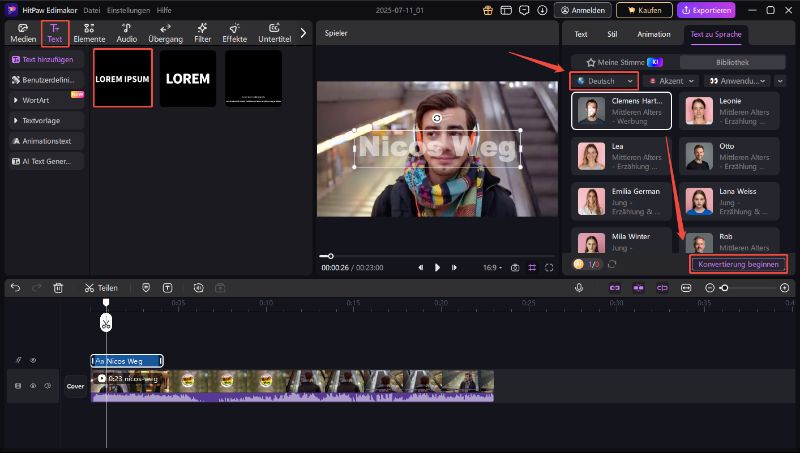Open the Anwendung filter dropdown
The image size is (800, 453).
pos(737,81)
